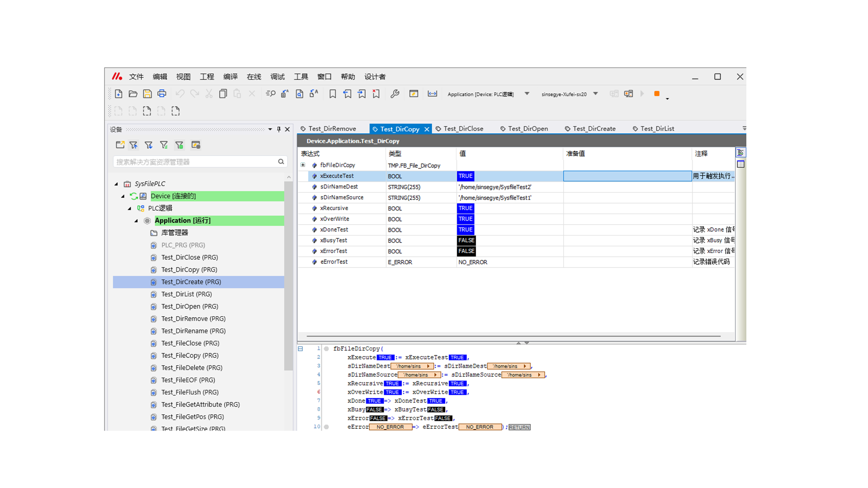Open project with the folder icon

pyautogui.click(x=133, y=94)
